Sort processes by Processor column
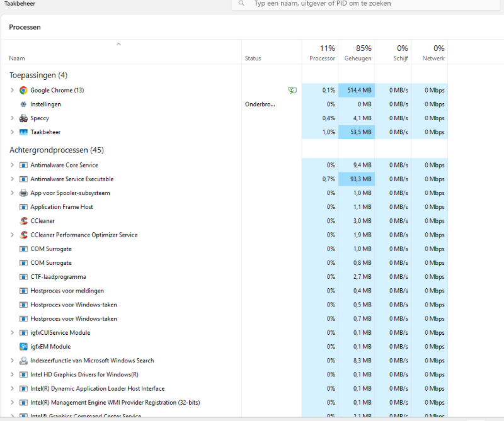504x421 pixels. pos(322,53)
